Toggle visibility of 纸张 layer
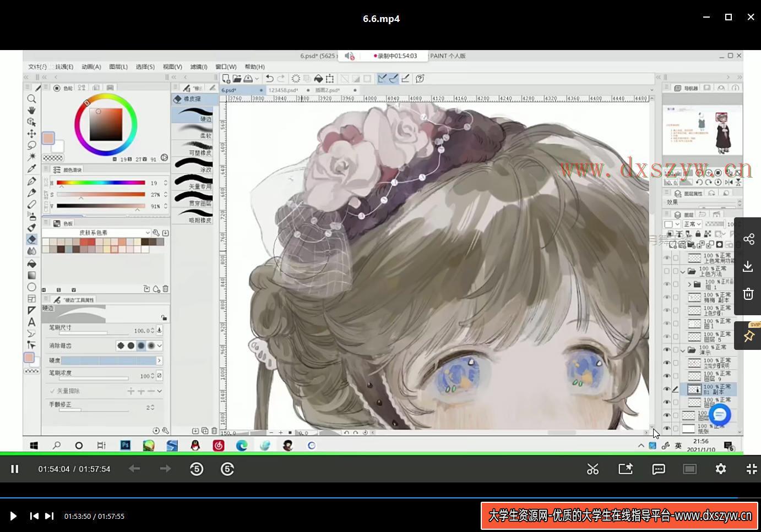Viewport: 761px width, 532px height. coord(667,429)
